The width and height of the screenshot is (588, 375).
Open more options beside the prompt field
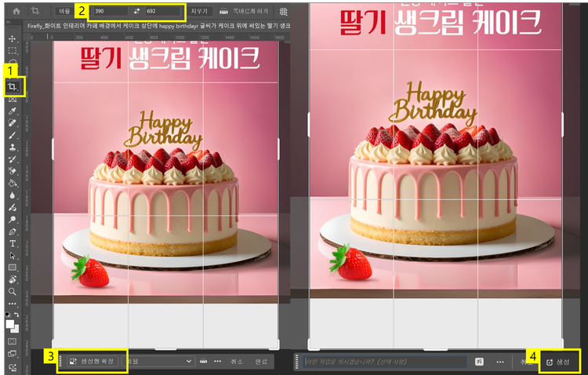[x=500, y=362]
